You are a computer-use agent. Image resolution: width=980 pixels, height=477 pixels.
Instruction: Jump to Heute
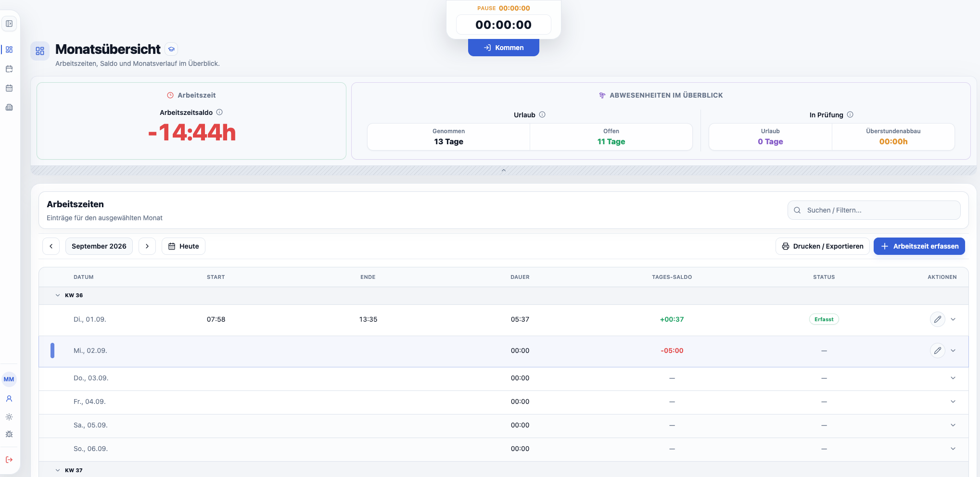click(183, 246)
